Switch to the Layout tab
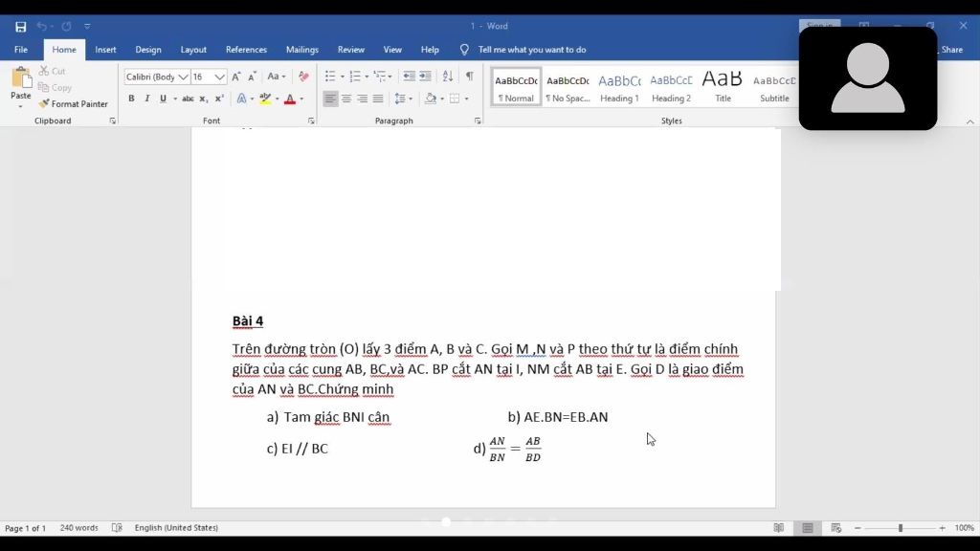Image resolution: width=980 pixels, height=551 pixels. pyautogui.click(x=193, y=50)
